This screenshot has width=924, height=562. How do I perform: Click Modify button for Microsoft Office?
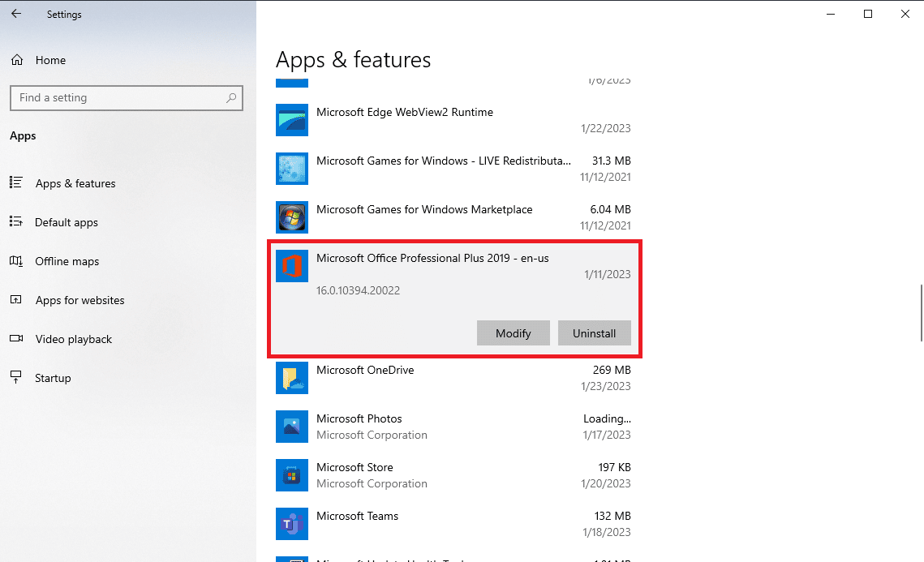[514, 332]
